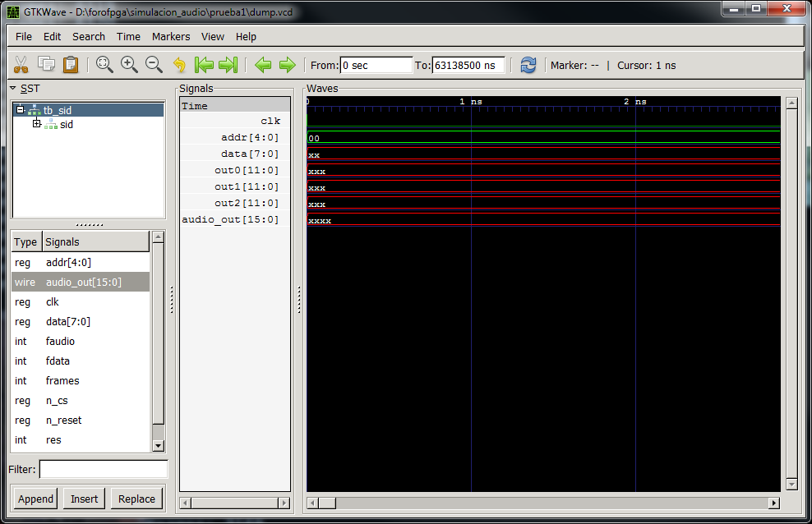Screen dimensions: 812x524
Task: Click the Zoom Fit magnifier icon
Action: click(104, 65)
